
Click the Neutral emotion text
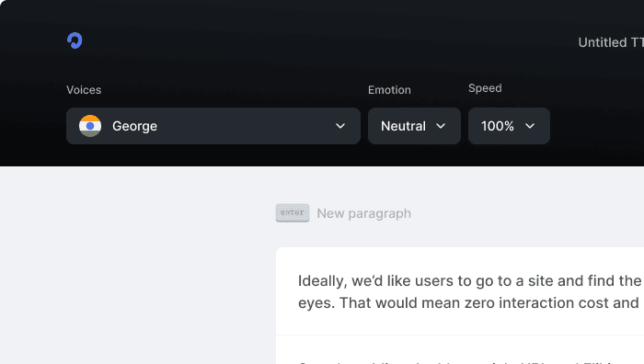tap(403, 126)
